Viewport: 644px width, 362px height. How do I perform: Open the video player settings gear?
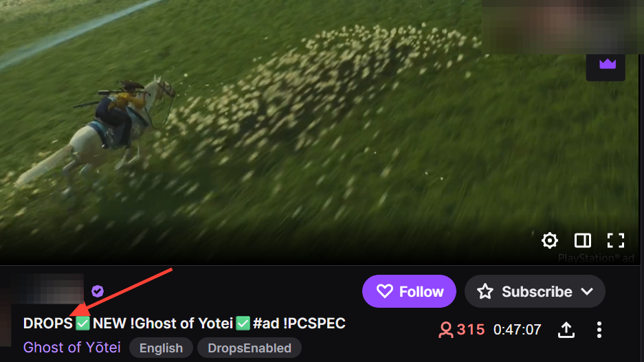[x=550, y=240]
